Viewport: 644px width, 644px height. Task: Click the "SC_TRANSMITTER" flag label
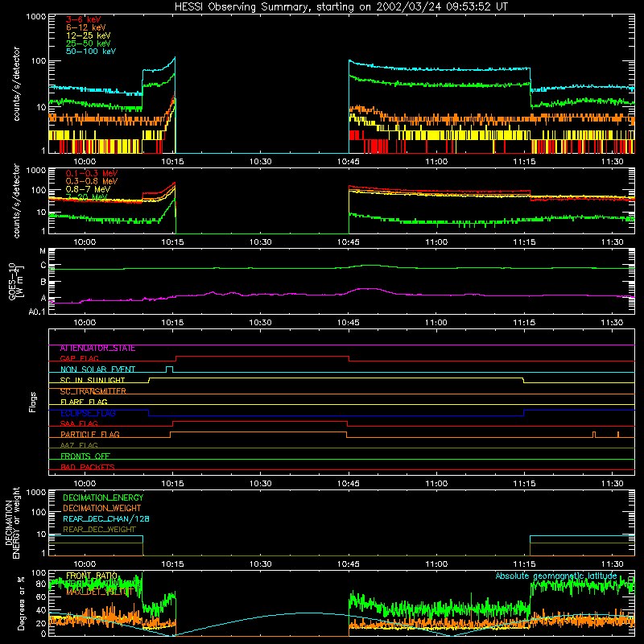93,391
